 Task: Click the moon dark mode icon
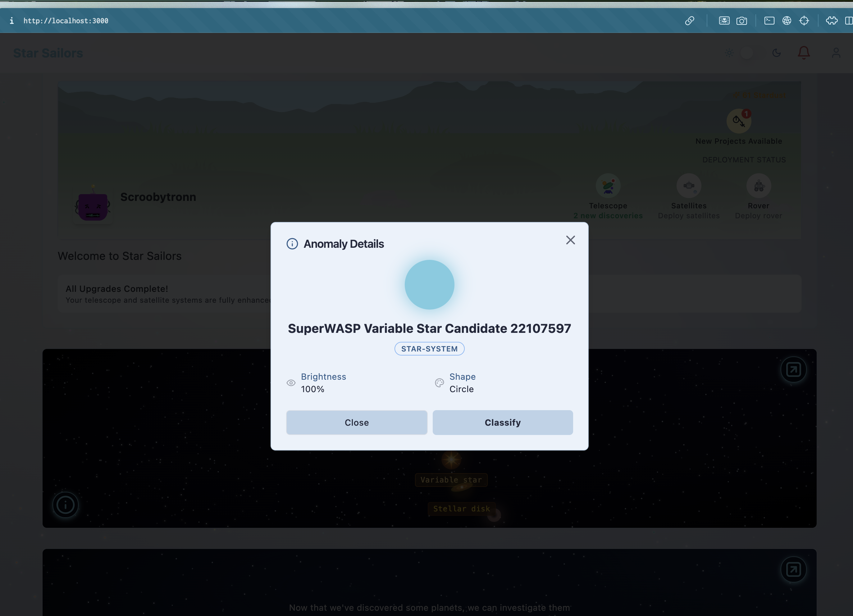coord(776,53)
